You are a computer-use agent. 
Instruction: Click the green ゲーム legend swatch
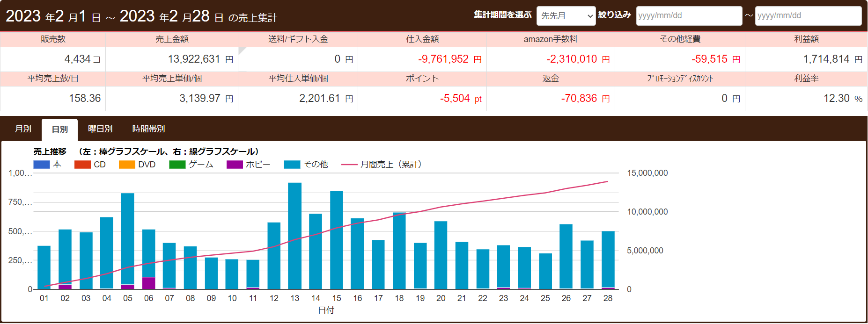[177, 165]
